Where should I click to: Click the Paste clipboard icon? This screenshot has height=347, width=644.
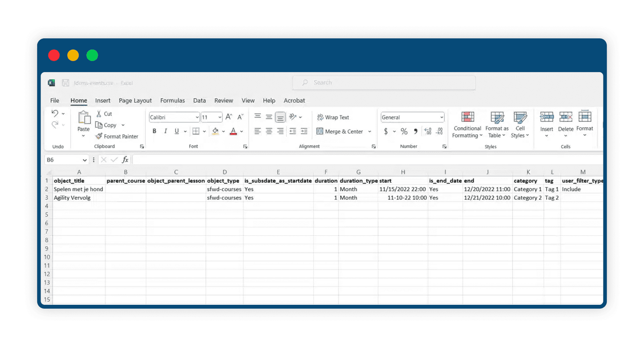click(x=84, y=118)
